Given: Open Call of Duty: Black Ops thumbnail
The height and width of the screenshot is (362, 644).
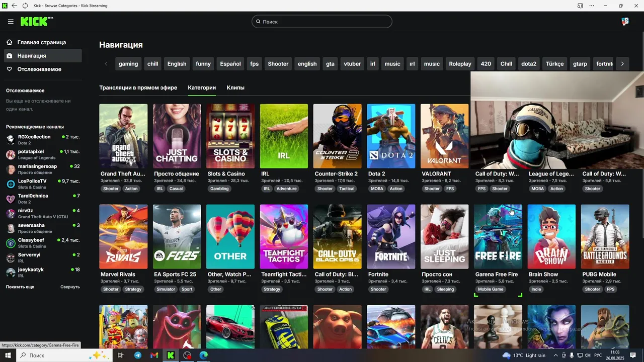Looking at the screenshot, I should tap(338, 237).
